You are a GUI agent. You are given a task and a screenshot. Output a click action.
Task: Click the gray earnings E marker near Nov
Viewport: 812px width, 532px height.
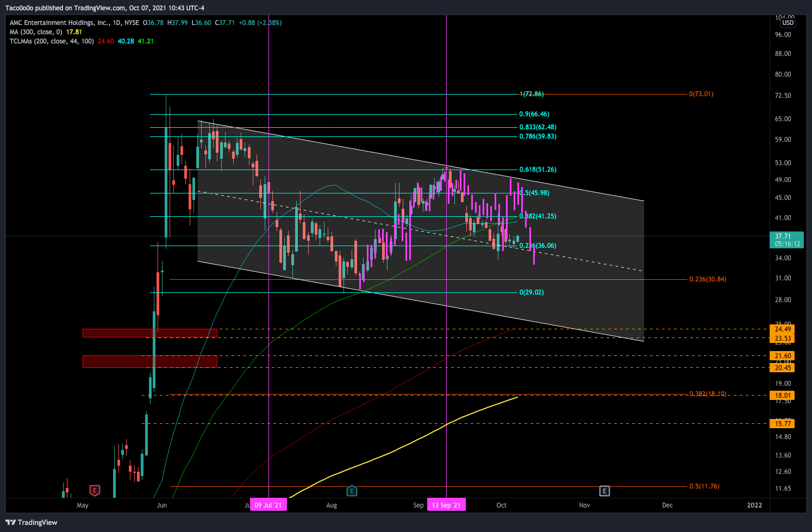604,491
